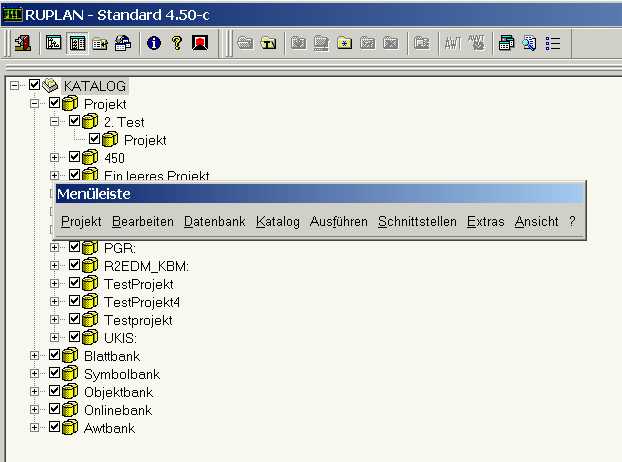Click the RUPLAN application title bar icon

(x=12, y=15)
